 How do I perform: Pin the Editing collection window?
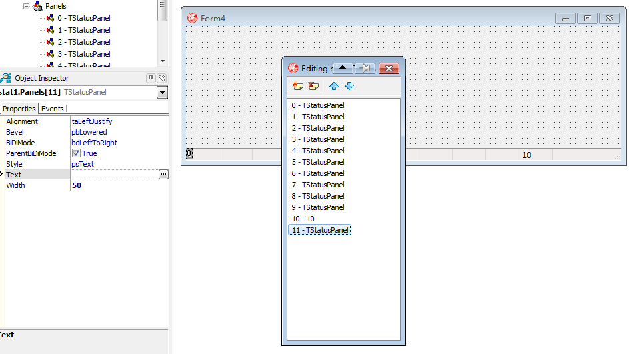point(365,68)
